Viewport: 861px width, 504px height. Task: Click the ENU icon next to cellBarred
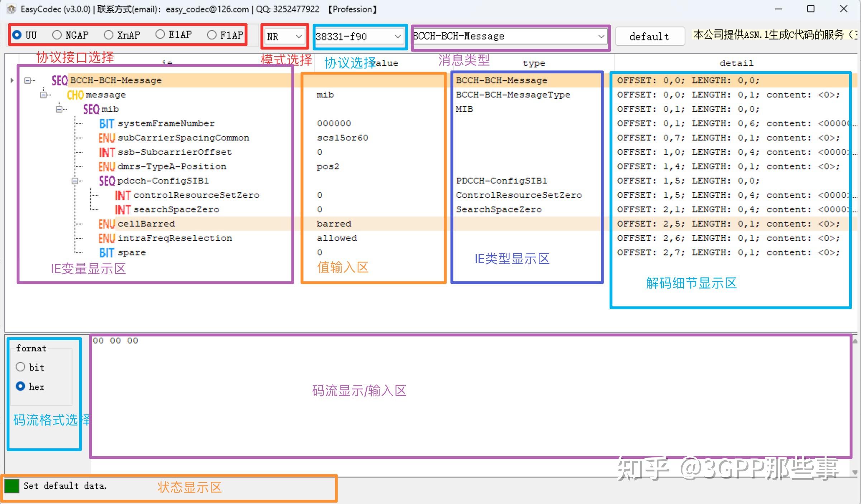click(106, 223)
